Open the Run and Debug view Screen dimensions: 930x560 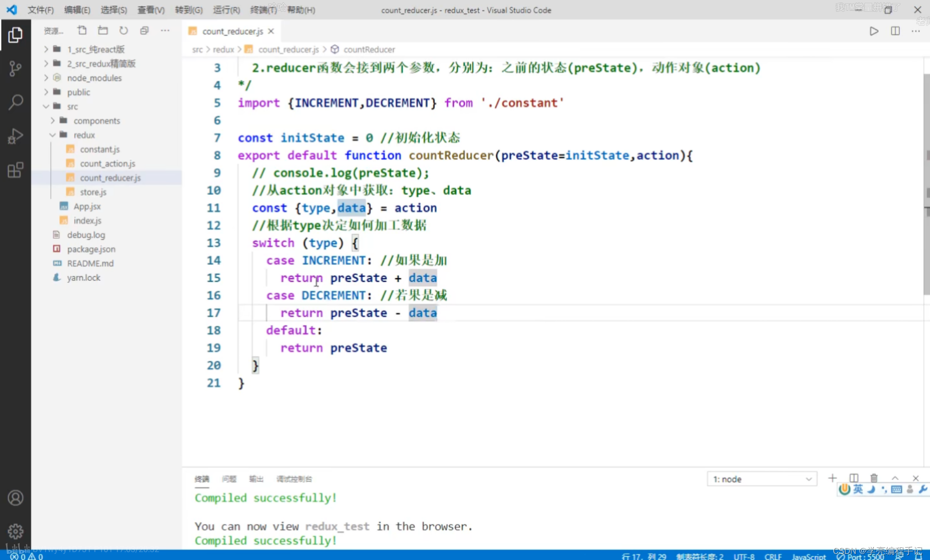(x=15, y=136)
